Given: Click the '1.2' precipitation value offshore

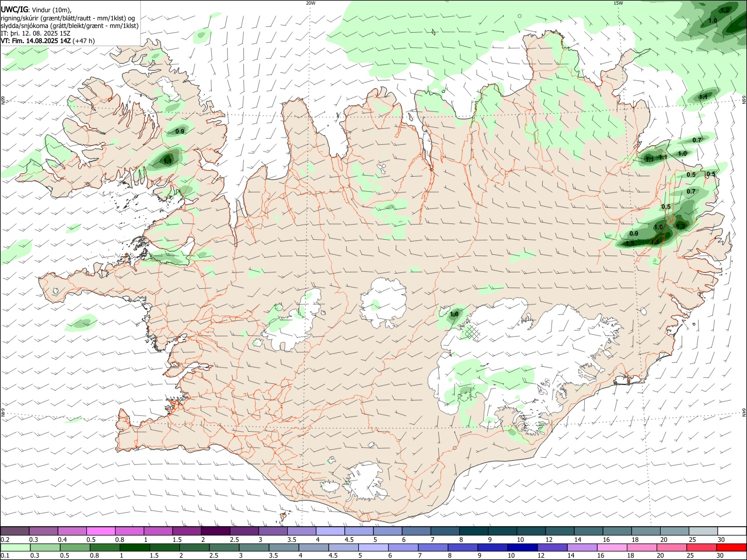Looking at the screenshot, I should tap(725, 10).
